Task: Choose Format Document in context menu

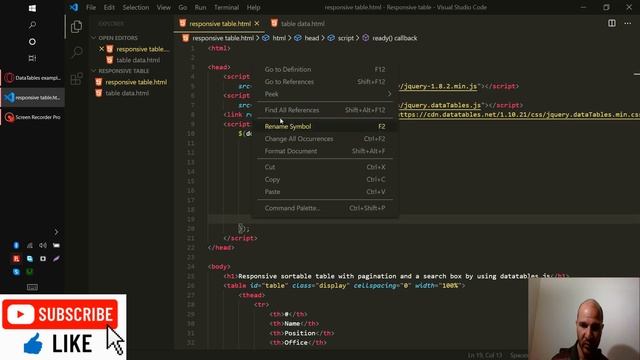Action: pyautogui.click(x=325, y=151)
